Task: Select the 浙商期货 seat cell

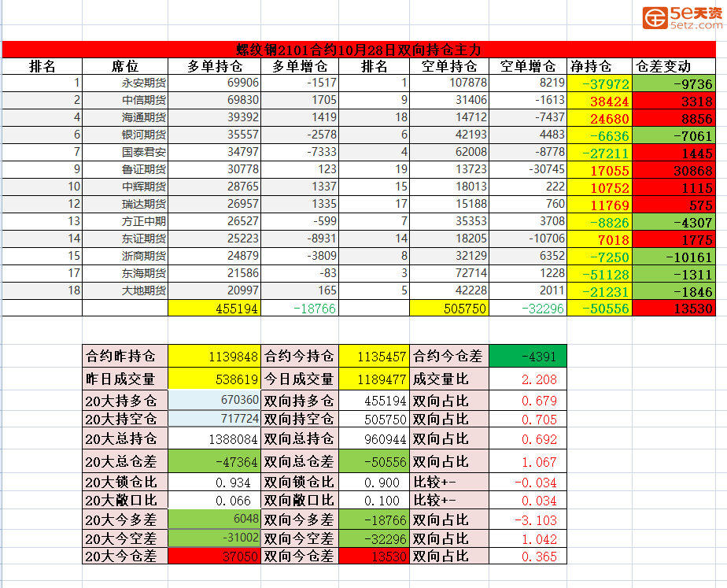Action: (125, 256)
